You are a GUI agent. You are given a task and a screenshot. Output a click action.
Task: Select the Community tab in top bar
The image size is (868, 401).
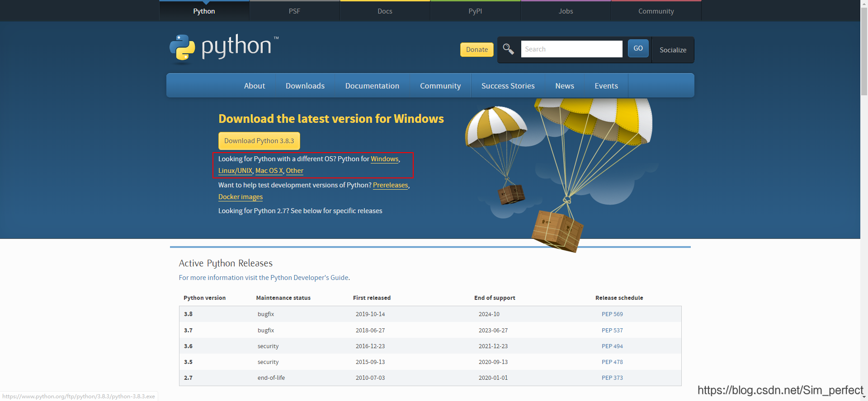656,11
